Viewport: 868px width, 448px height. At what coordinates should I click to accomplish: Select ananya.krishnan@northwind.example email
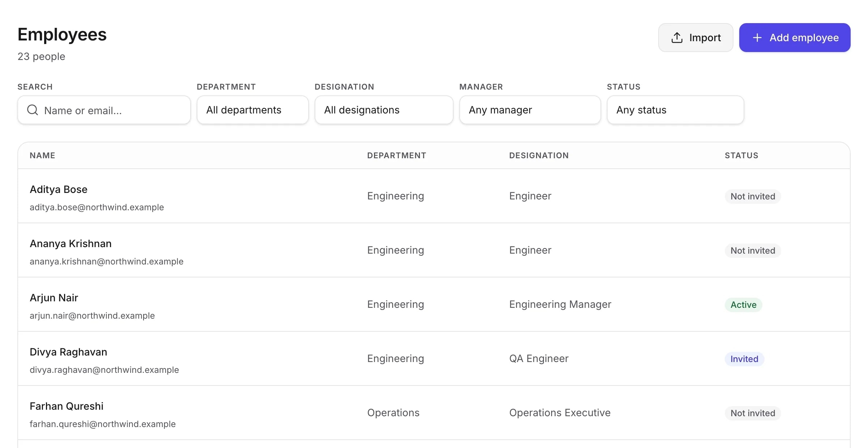pyautogui.click(x=106, y=261)
